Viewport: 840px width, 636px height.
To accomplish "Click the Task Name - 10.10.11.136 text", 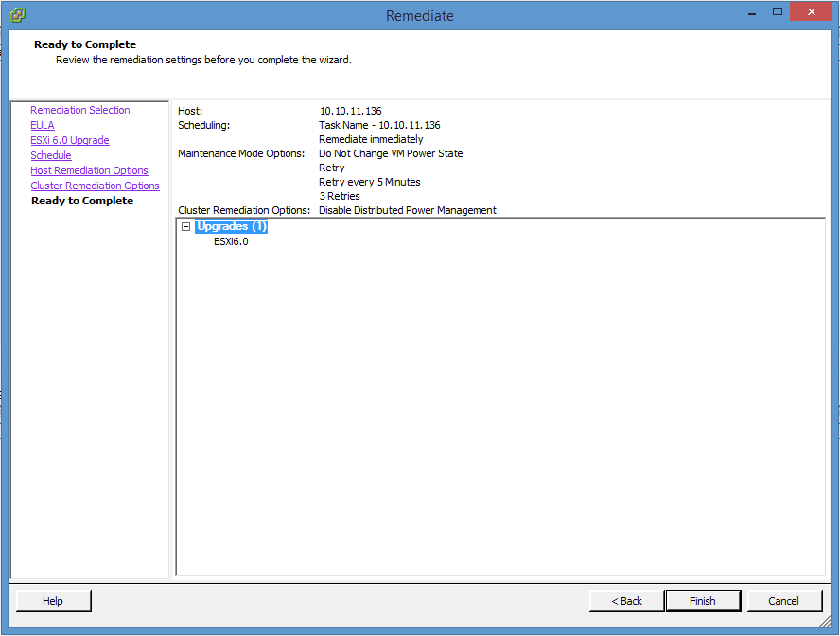I will click(379, 125).
